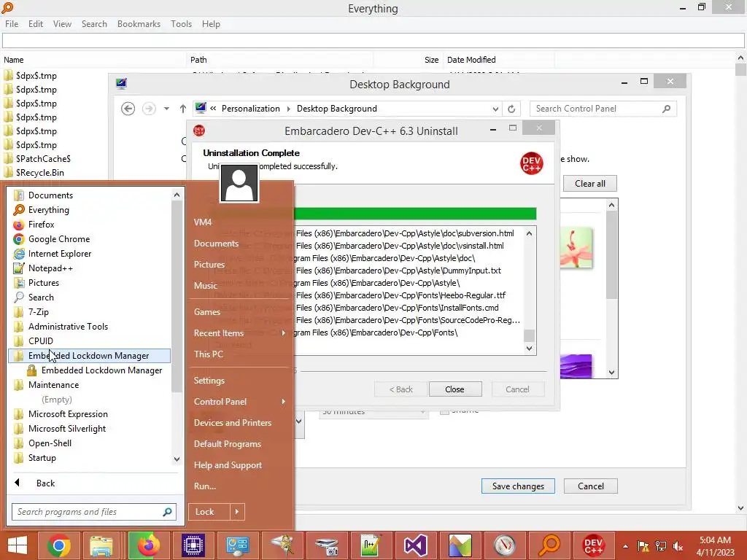Click the Search Control Panel field
Image resolution: width=747 pixels, height=560 pixels.
click(x=596, y=109)
